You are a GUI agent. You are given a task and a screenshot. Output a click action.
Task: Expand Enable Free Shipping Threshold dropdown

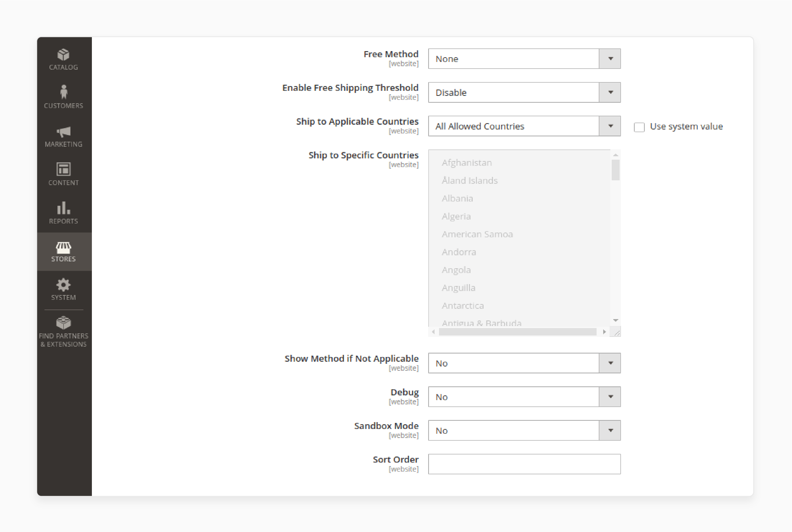point(524,92)
